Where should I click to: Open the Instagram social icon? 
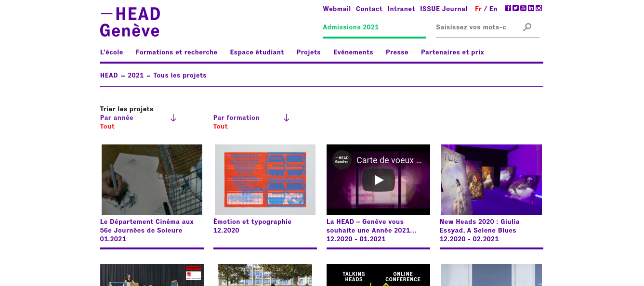tap(539, 8)
